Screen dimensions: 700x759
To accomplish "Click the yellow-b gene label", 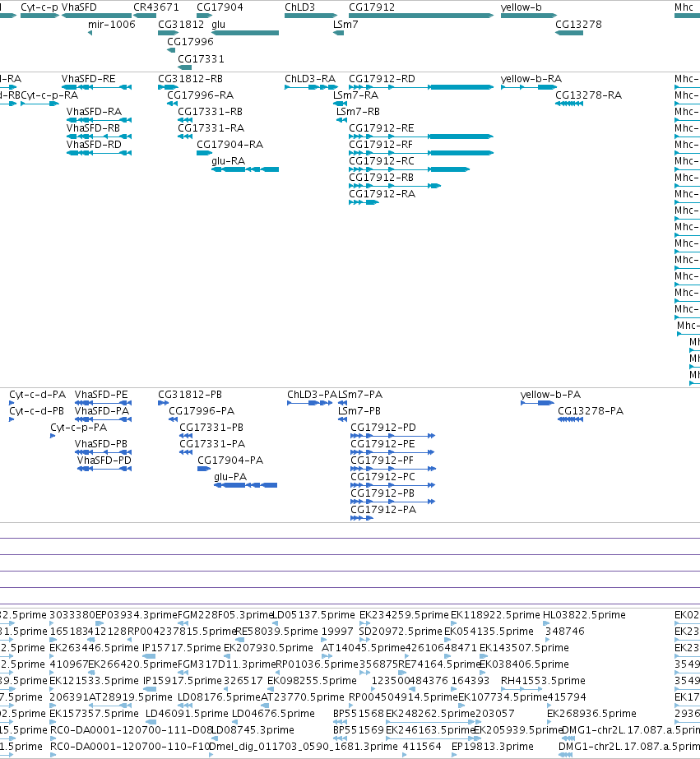I will coord(522,7).
